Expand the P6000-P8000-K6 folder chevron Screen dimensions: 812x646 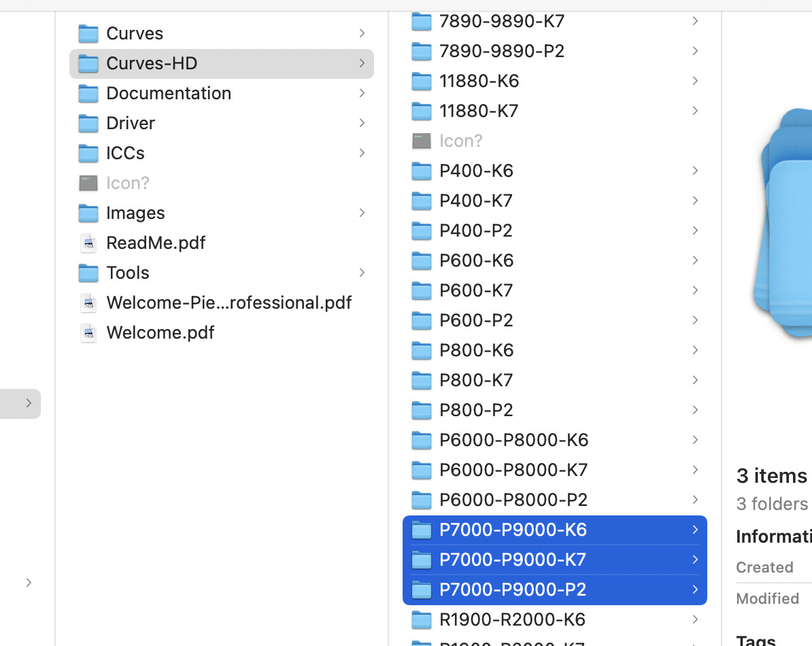[695, 440]
